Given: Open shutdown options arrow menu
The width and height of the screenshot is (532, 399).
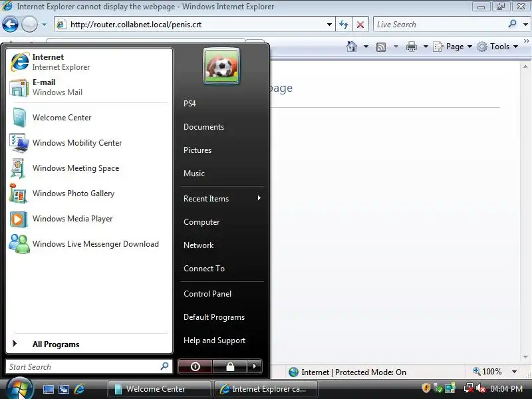Looking at the screenshot, I should point(255,366).
